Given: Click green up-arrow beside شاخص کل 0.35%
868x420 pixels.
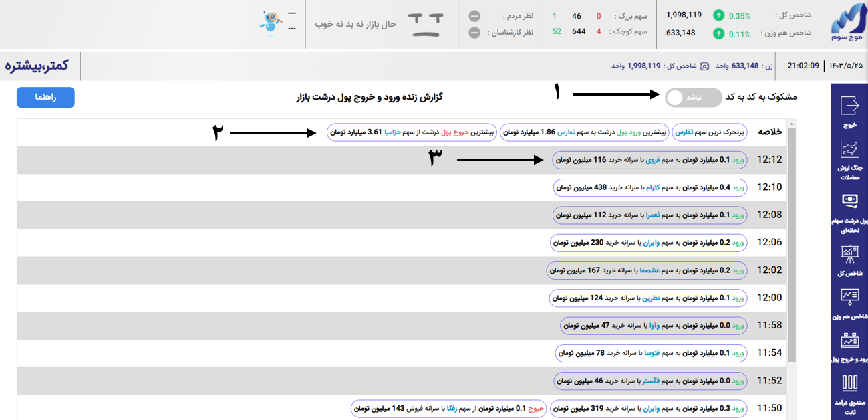Looking at the screenshot, I should point(718,15).
